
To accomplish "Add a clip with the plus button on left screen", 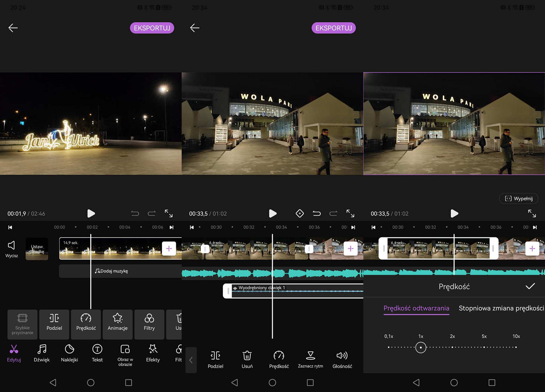I will (x=169, y=249).
